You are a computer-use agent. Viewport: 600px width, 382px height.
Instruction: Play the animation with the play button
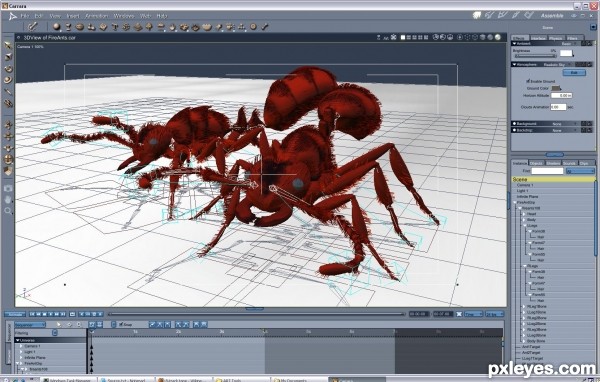(x=51, y=314)
